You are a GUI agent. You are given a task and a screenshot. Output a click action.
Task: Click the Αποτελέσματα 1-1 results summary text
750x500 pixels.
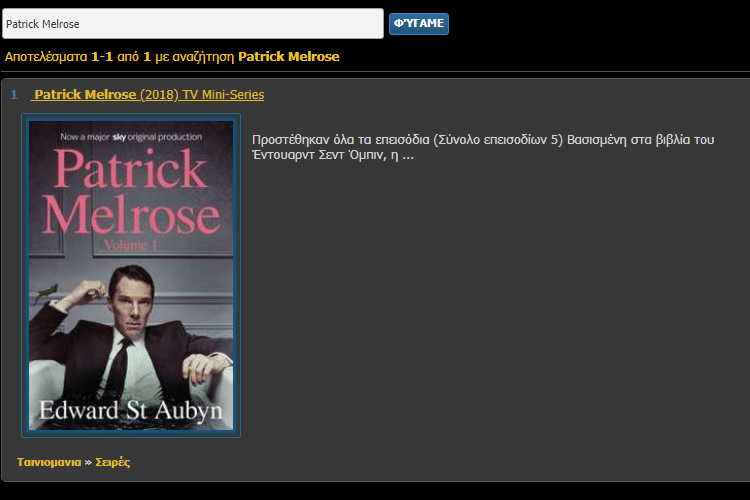(58, 56)
